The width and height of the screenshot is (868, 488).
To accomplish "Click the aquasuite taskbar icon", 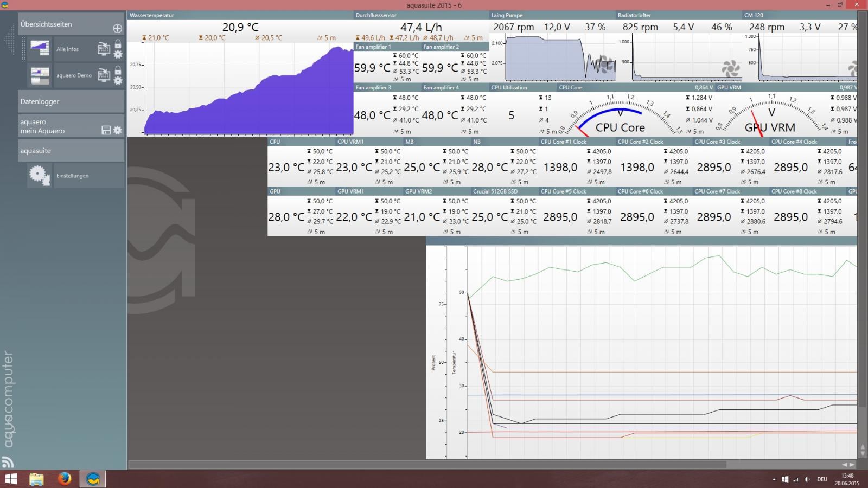I will [93, 479].
